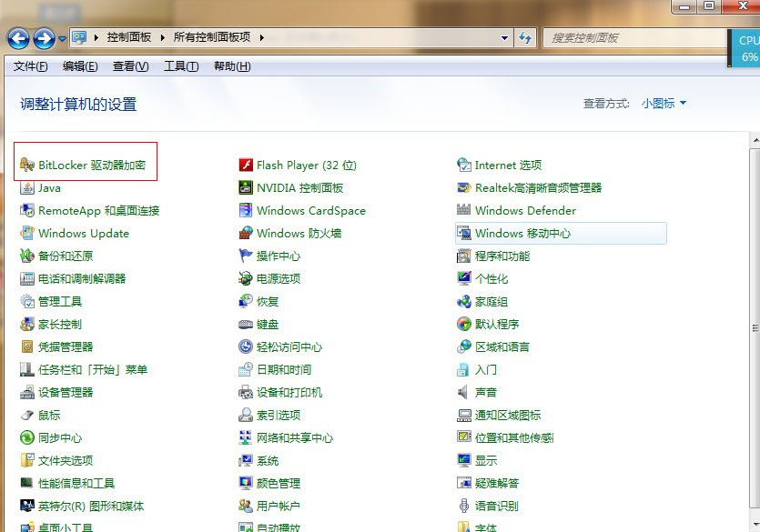This screenshot has height=532, width=760.
Task: Open 同步中心 icon
Action: 27,438
